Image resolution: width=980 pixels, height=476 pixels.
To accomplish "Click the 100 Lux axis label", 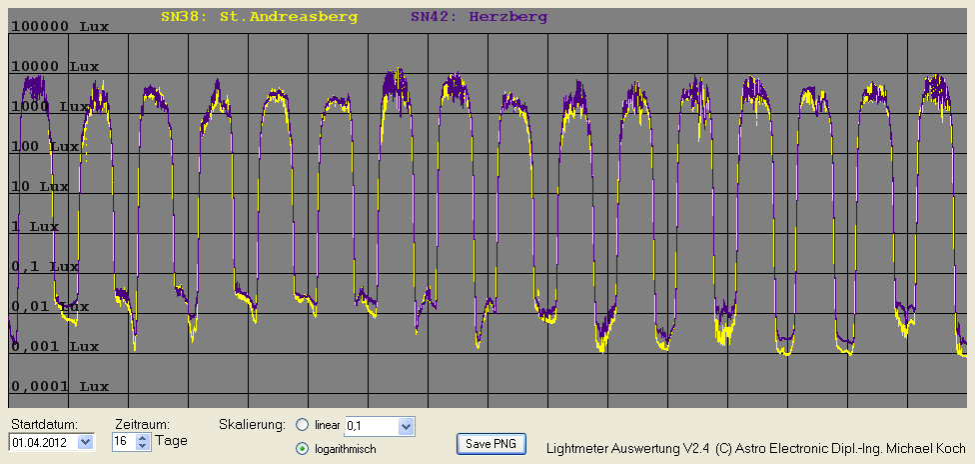I will tap(46, 146).
